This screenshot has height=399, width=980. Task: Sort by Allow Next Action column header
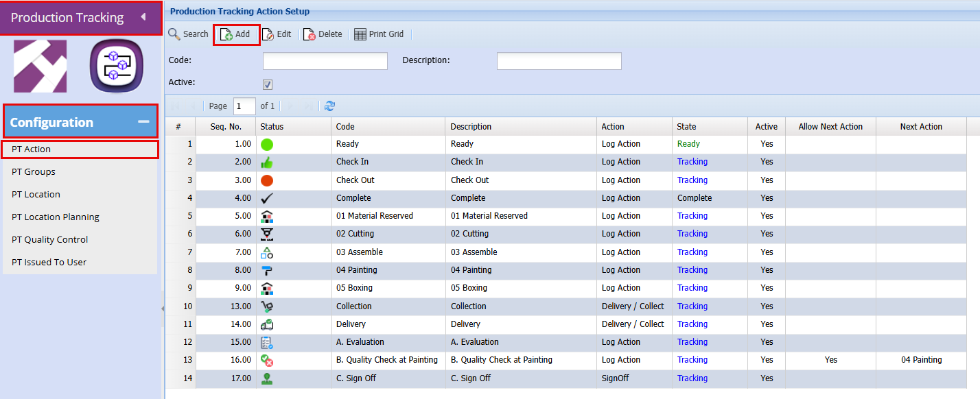click(x=830, y=126)
